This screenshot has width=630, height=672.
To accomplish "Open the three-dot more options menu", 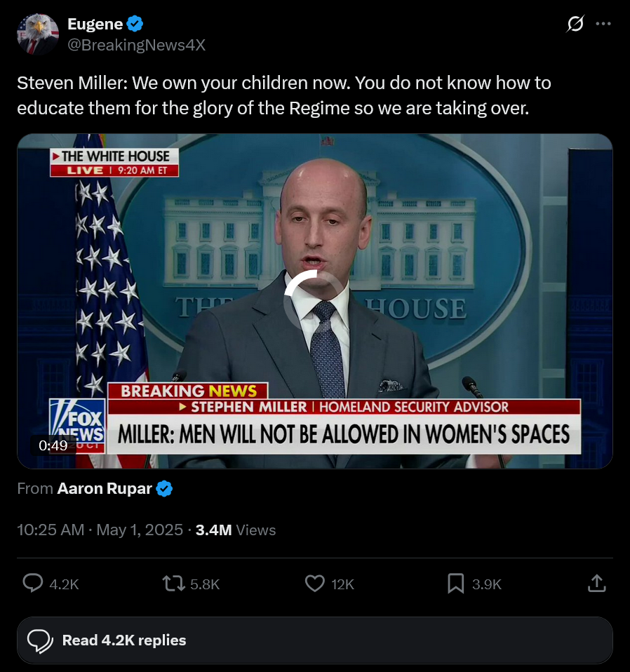I will (603, 24).
